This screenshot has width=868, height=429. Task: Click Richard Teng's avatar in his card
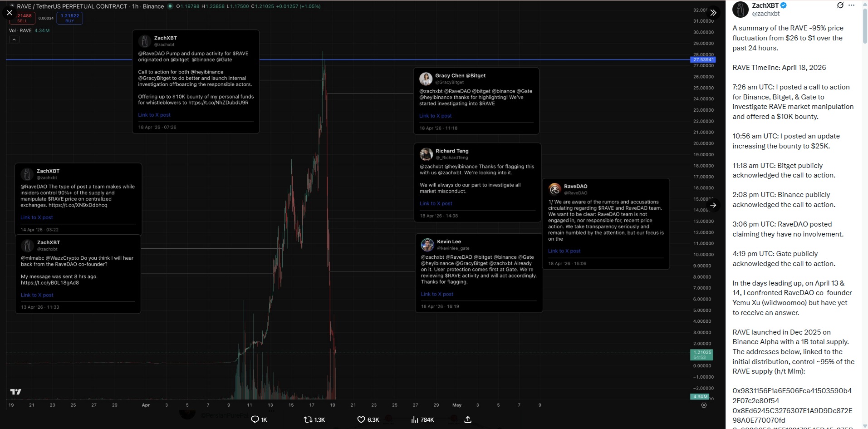click(426, 154)
